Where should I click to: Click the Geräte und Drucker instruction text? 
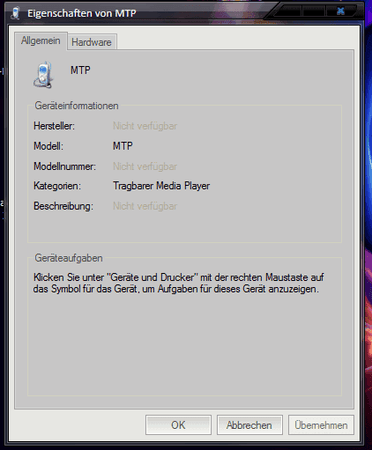tap(178, 283)
